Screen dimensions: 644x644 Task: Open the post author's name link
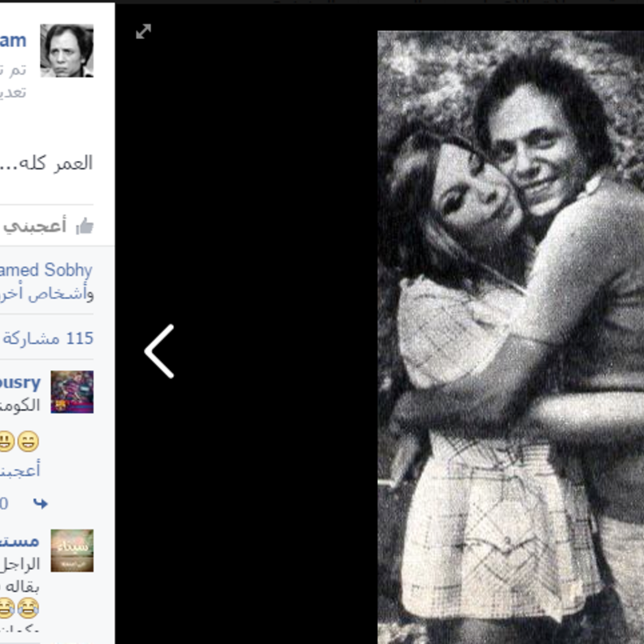click(x=13, y=41)
